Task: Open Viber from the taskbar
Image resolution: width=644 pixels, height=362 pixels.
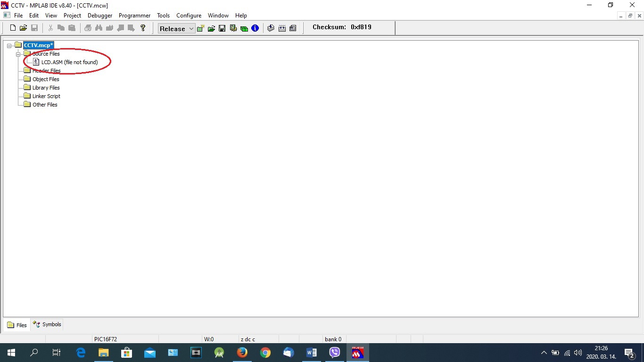Action: (x=335, y=353)
